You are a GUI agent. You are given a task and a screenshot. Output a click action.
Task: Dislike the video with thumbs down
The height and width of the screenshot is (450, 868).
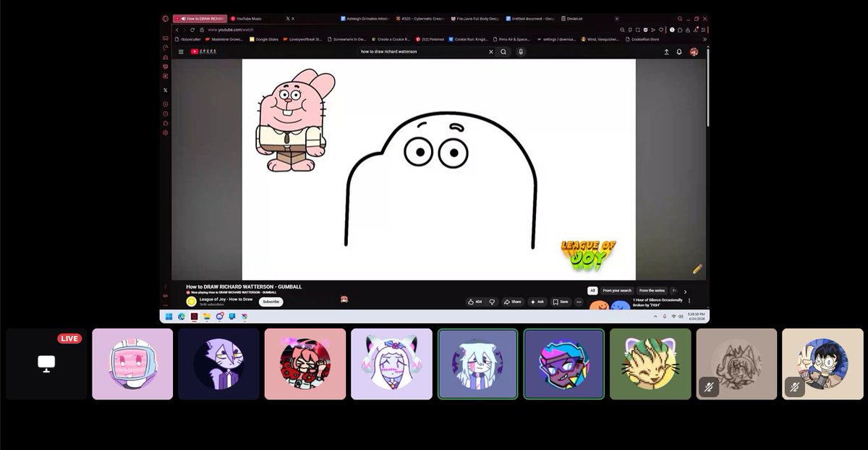click(x=492, y=302)
